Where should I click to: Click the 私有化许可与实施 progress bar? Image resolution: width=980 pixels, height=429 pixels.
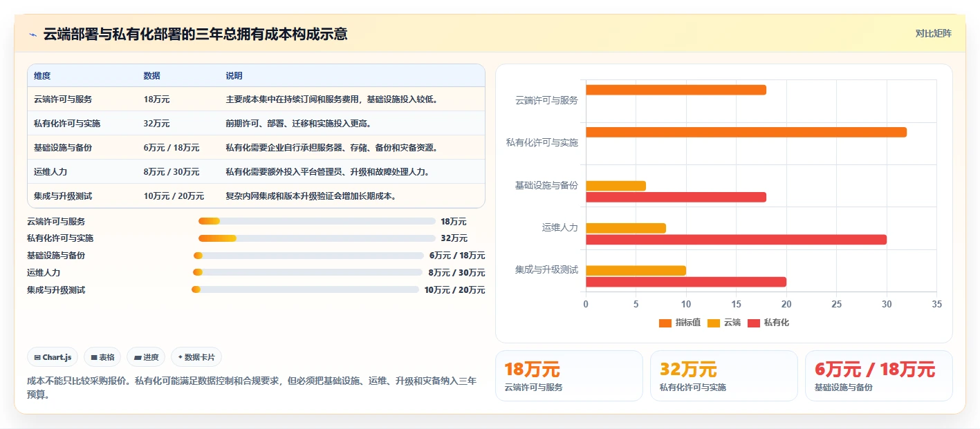coord(317,238)
